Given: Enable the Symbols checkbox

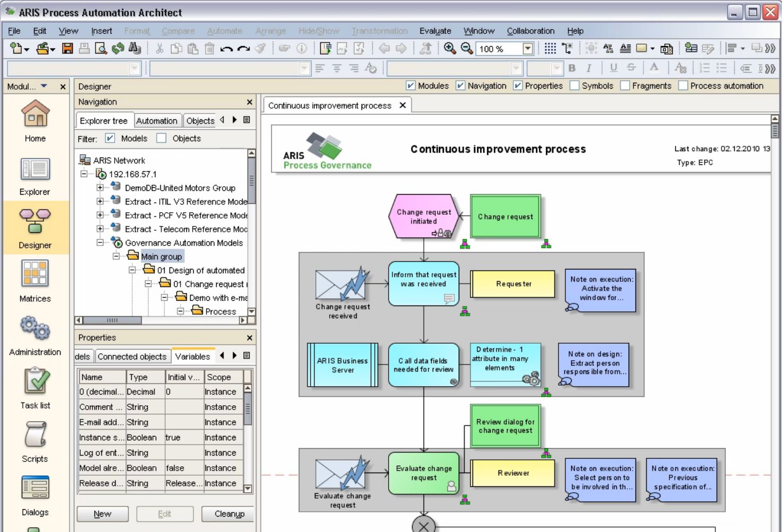Looking at the screenshot, I should pyautogui.click(x=574, y=85).
